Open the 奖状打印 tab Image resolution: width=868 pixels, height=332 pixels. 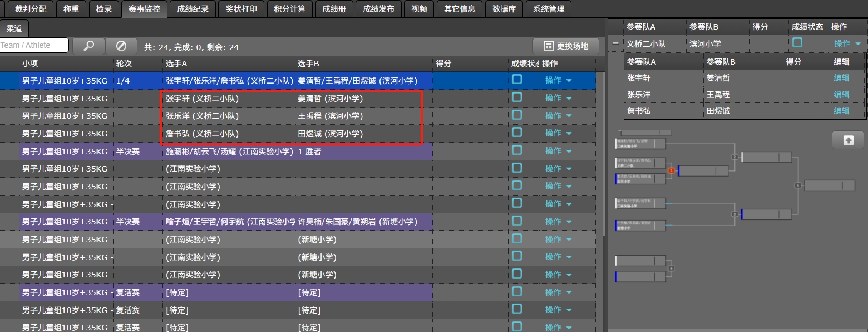(241, 9)
